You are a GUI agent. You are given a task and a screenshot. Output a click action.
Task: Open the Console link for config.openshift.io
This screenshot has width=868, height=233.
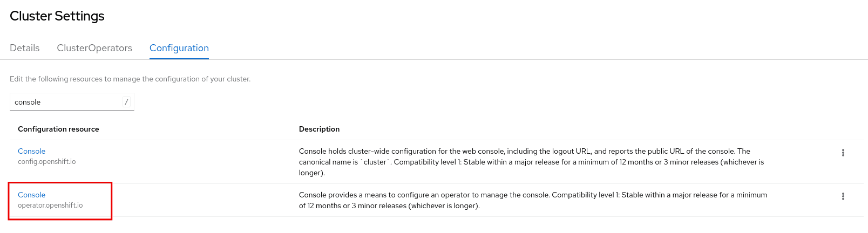tap(31, 151)
